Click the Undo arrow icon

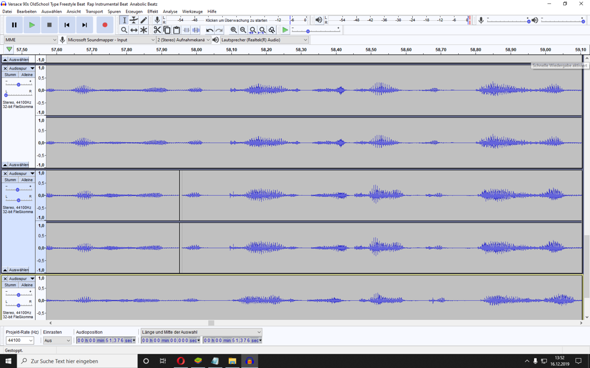click(x=210, y=30)
